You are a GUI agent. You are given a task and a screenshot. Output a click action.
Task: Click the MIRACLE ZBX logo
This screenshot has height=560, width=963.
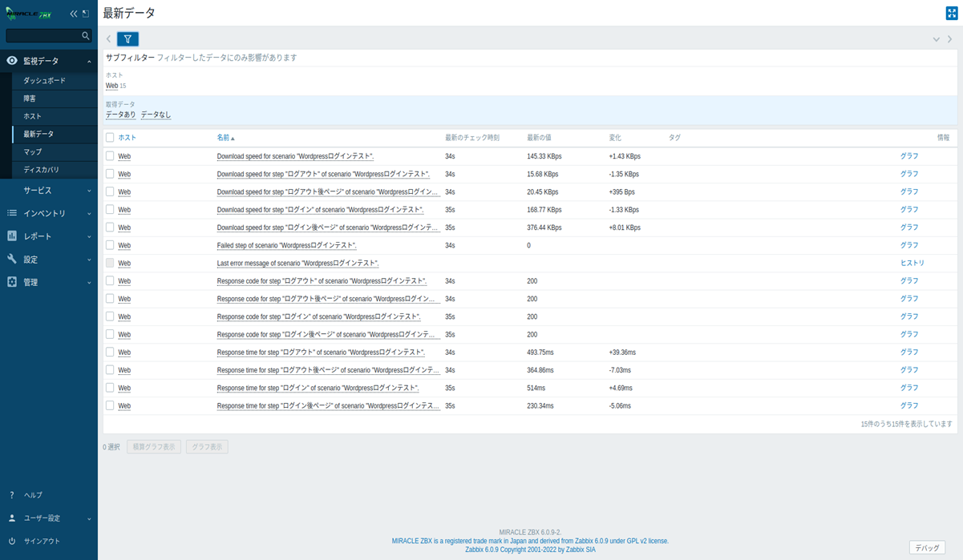29,14
